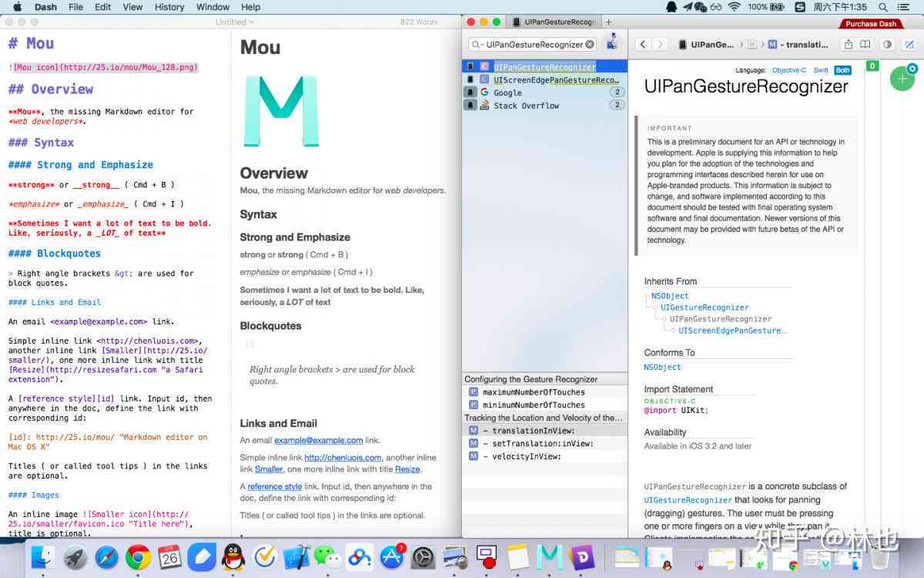This screenshot has width=924, height=578.
Task: Open the Help menu
Action: [x=250, y=7]
